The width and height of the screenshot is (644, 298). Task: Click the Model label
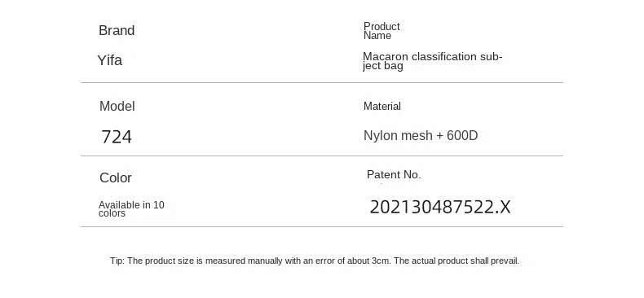point(117,107)
